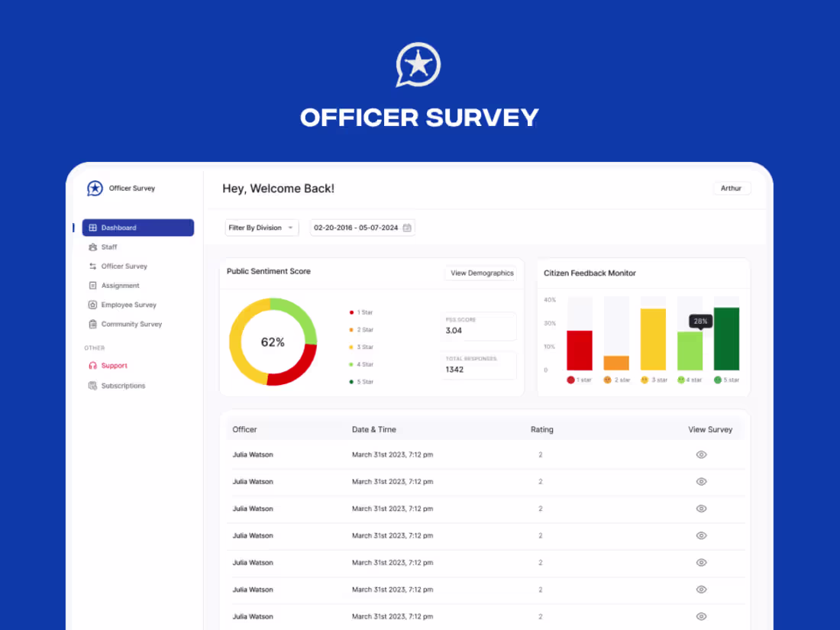Expand the Filter By Division dropdown
Screen dimensions: 840x630
(x=262, y=227)
